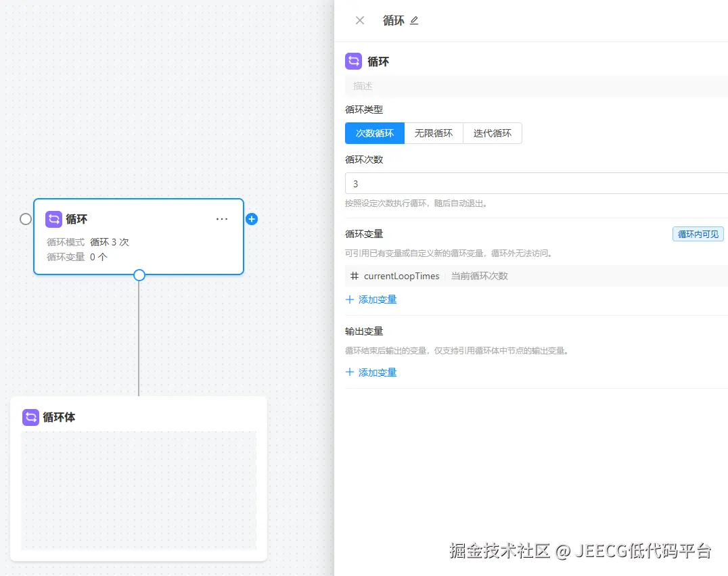
Task: Select the 迭代循环 loop type
Action: point(493,133)
